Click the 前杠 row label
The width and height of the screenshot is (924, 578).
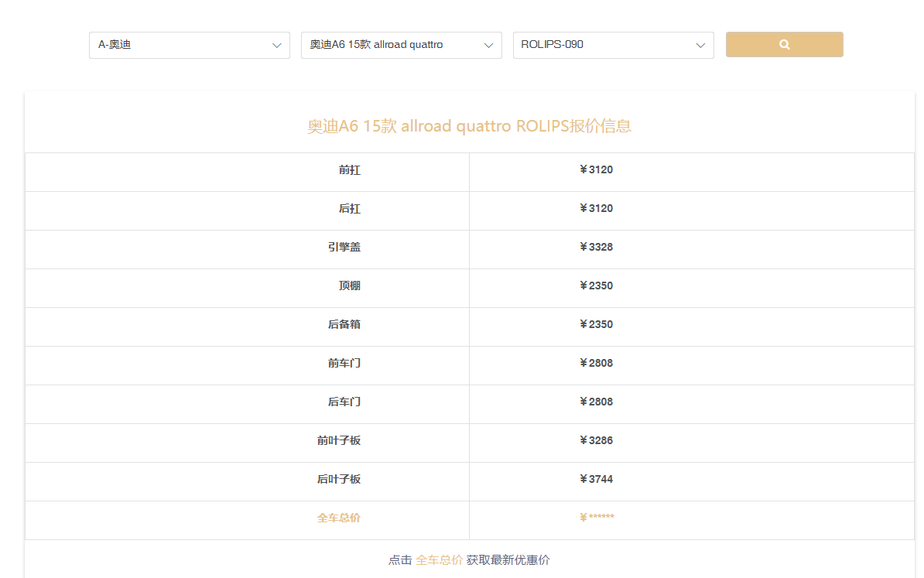click(x=349, y=169)
